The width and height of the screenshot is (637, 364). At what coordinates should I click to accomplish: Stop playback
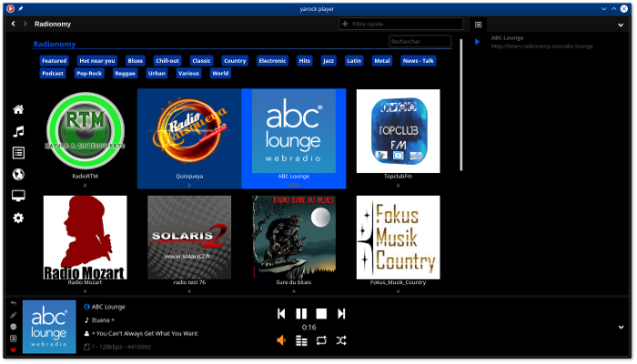[x=321, y=314]
